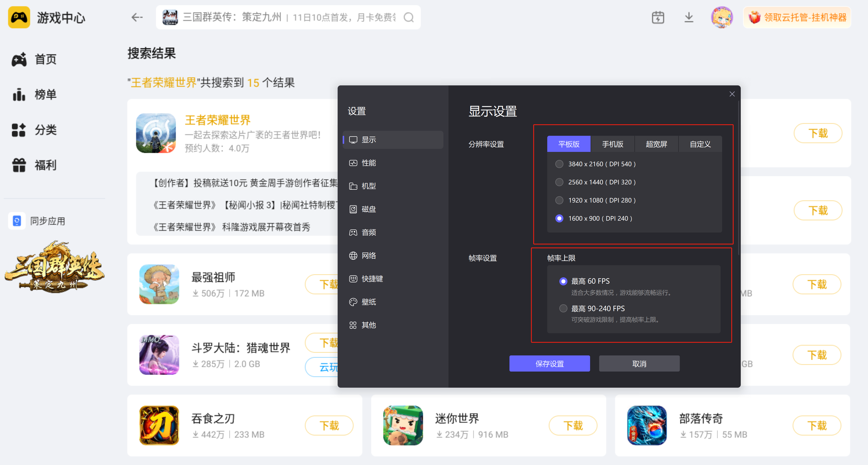Open the 网络 settings panel

[x=368, y=255]
